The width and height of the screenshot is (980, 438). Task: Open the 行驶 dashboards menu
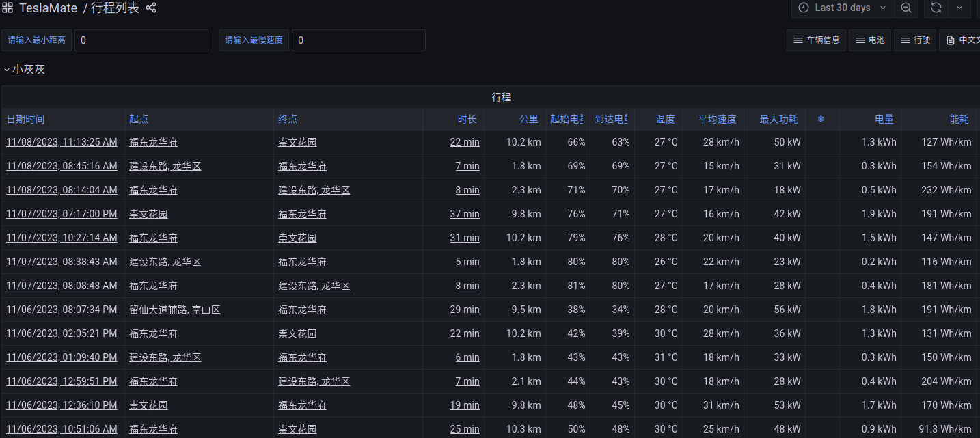tap(915, 40)
